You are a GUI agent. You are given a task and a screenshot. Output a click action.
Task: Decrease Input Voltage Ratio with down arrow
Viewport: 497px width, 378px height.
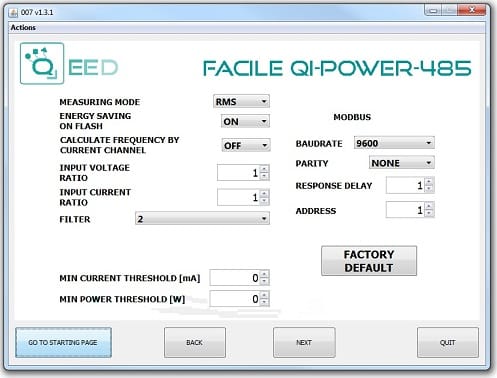tap(264, 176)
